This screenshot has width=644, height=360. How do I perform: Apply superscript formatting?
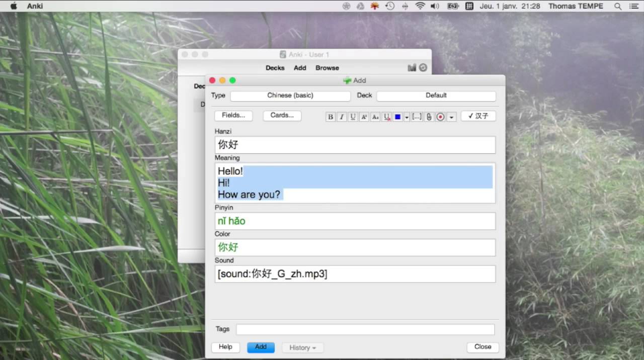tap(364, 117)
